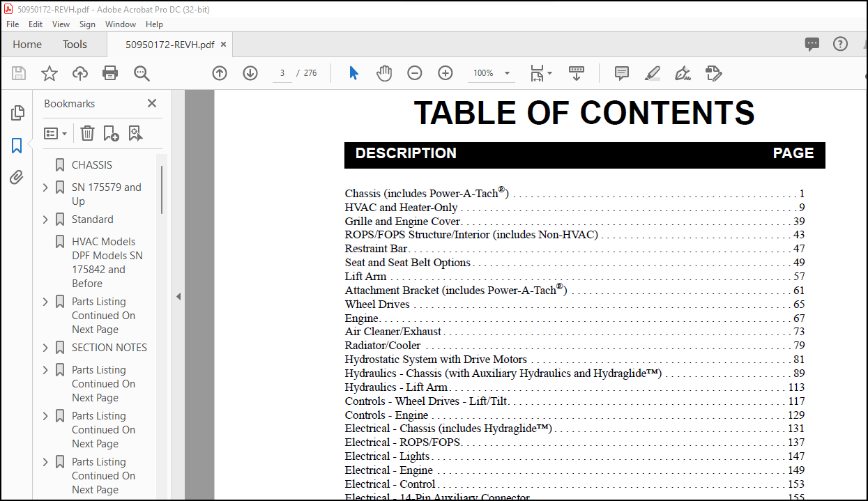868x501 pixels.
Task: Open the sign document pen tool
Action: (x=683, y=73)
